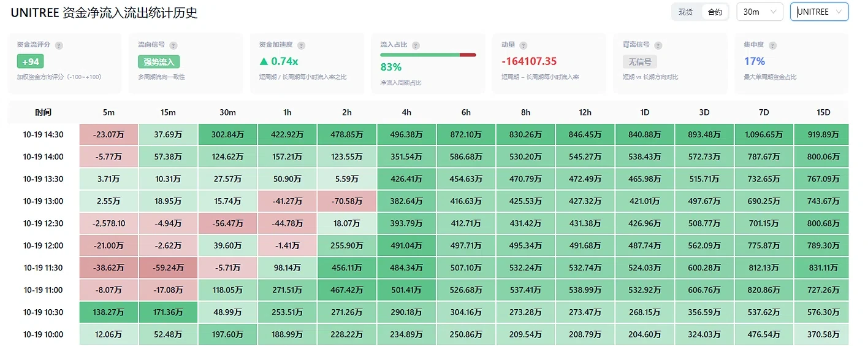
Task: Click the 无信号 divergence badge
Action: pyautogui.click(x=640, y=61)
